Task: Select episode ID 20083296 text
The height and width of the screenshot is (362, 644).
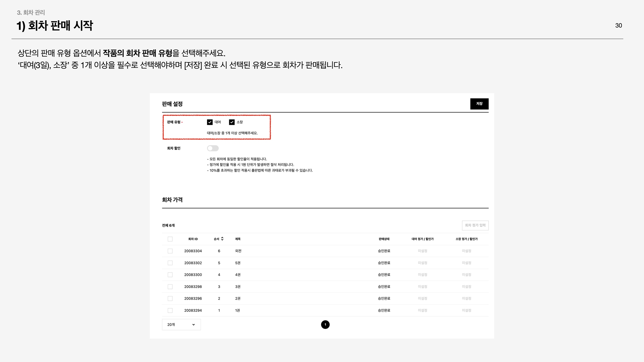Action: (x=193, y=299)
